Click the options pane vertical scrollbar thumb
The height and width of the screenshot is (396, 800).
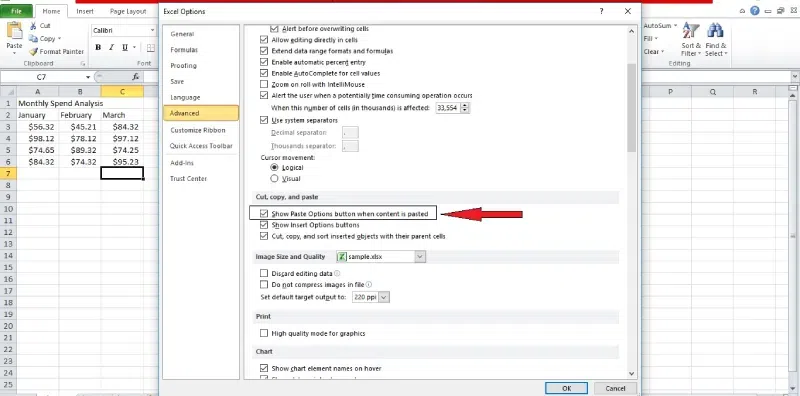pos(631,107)
